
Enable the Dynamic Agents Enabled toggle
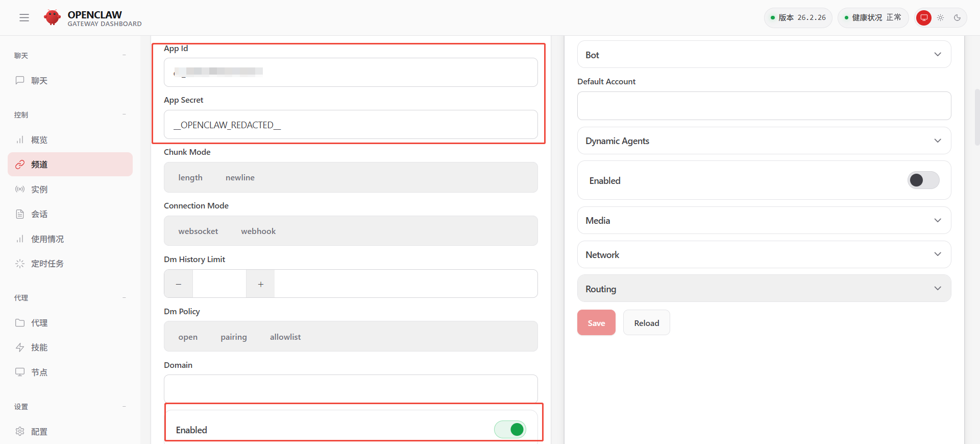923,180
